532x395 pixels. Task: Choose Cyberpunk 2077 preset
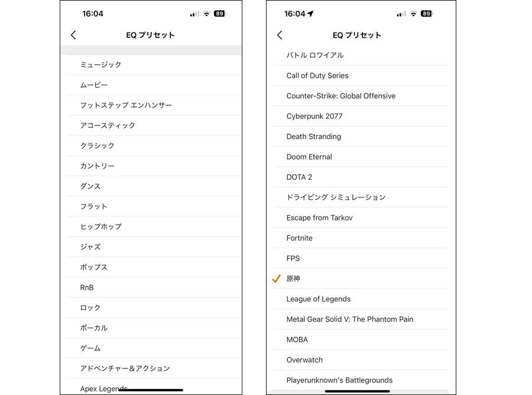(361, 116)
